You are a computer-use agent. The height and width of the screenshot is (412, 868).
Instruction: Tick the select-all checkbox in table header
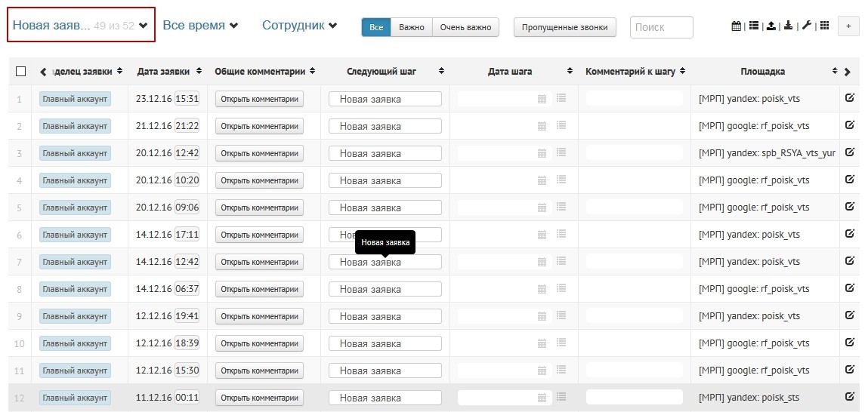click(x=21, y=72)
